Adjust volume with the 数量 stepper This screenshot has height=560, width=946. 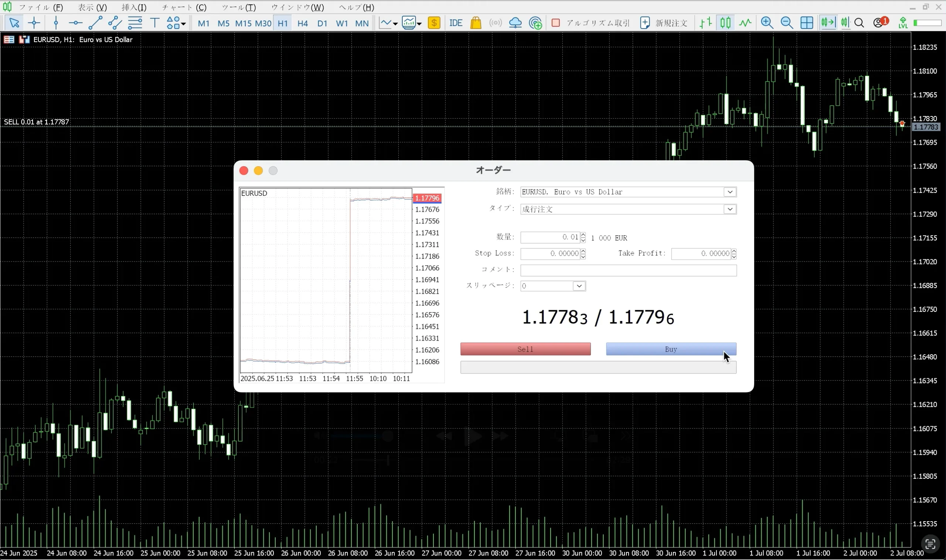tap(583, 238)
